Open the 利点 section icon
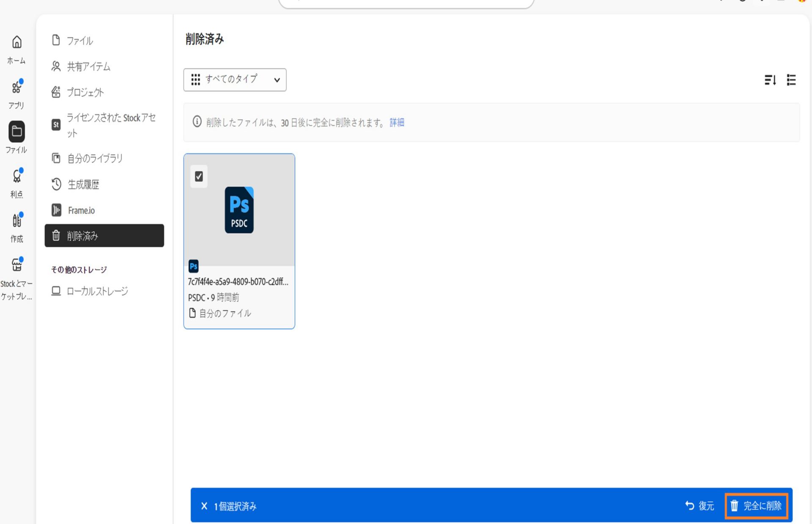The image size is (812, 524). (16, 175)
